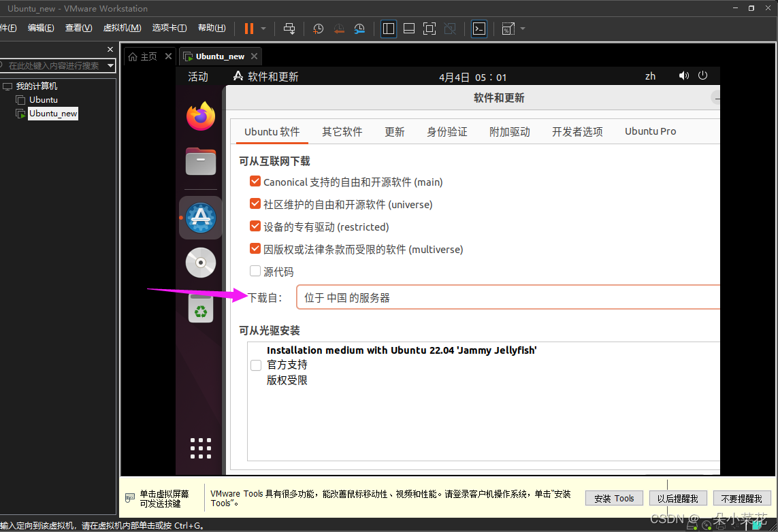Check the Installation medium 官方支持 checkbox
778x532 pixels.
256,365
